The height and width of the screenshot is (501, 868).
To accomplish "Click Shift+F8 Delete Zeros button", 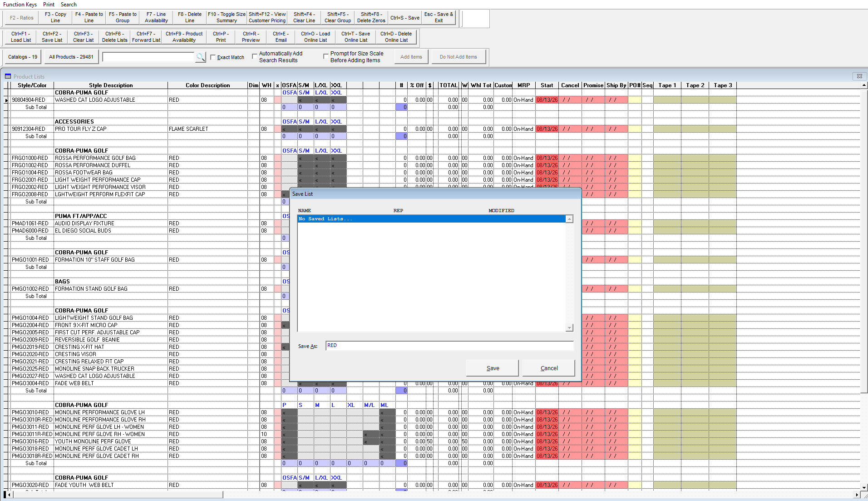I will (371, 18).
